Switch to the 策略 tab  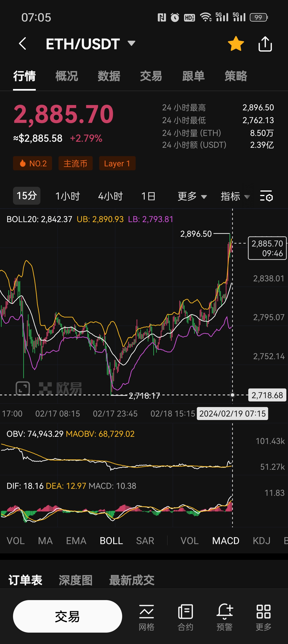pyautogui.click(x=236, y=76)
